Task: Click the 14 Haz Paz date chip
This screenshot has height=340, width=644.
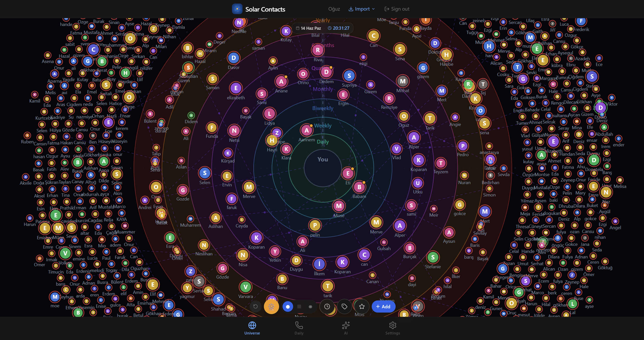Action: coord(309,28)
